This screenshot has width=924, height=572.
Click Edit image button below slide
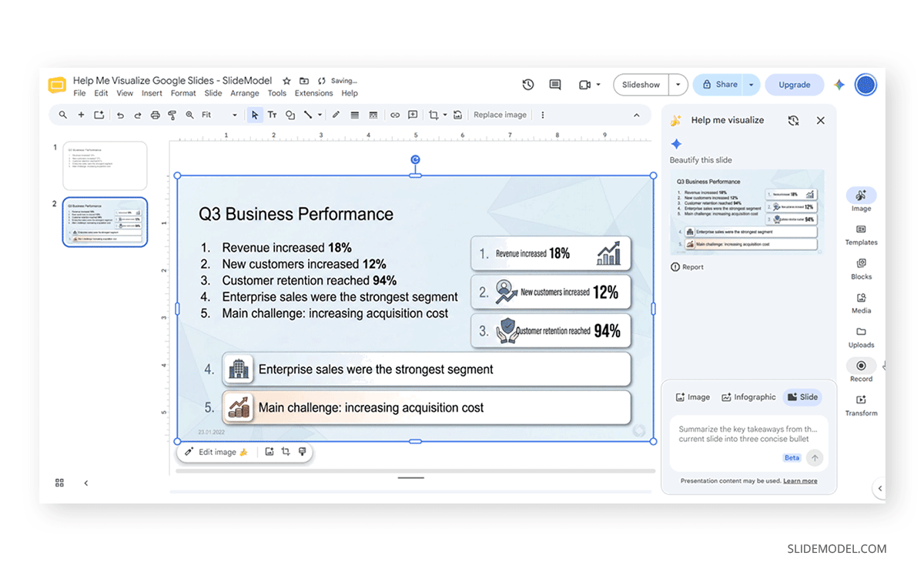click(x=216, y=452)
